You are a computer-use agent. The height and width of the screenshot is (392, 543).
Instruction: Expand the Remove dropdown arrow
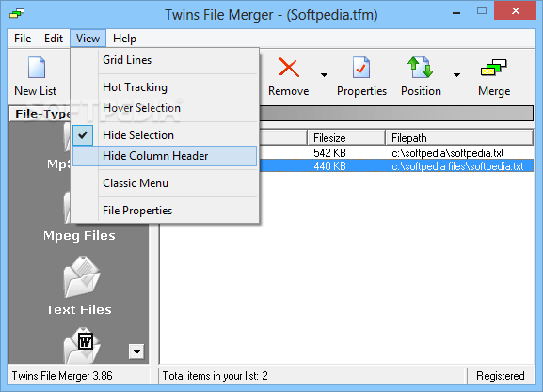(324, 74)
